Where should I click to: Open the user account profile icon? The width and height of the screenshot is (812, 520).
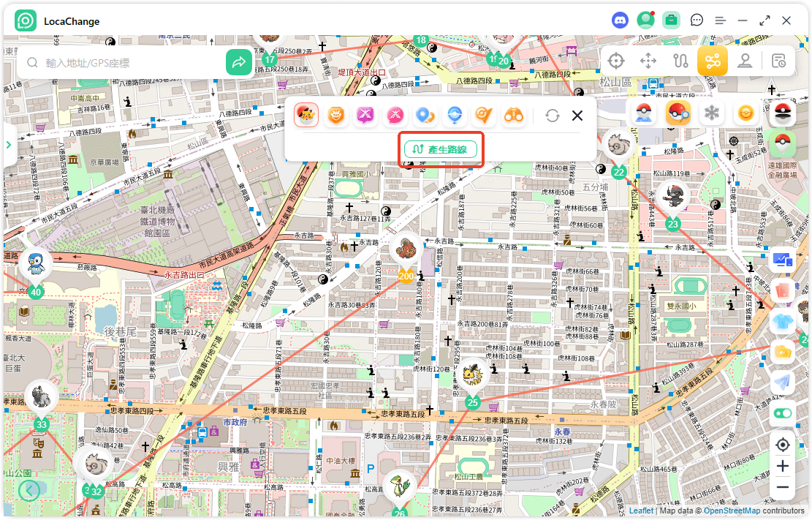[645, 20]
